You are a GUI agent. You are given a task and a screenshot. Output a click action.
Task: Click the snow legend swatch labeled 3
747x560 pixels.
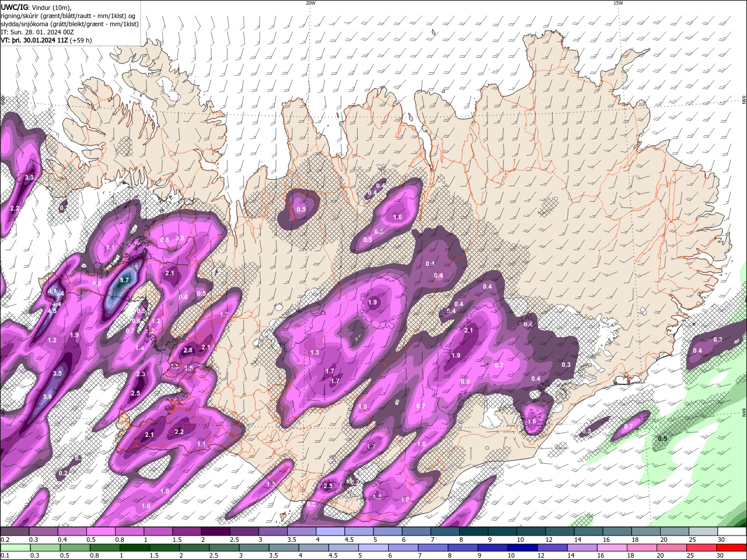click(x=273, y=531)
